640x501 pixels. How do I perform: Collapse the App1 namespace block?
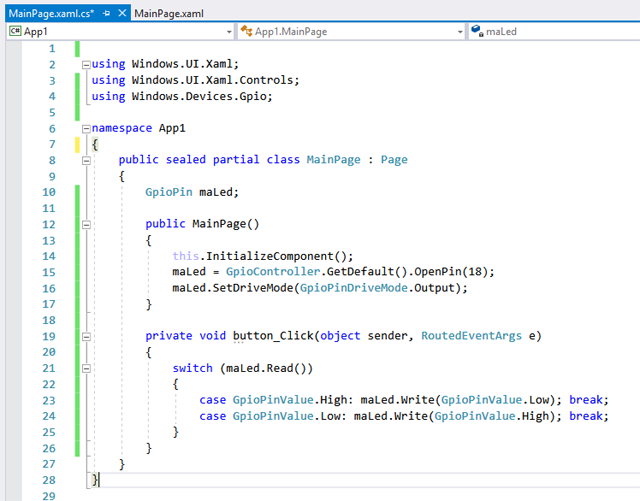point(85,129)
